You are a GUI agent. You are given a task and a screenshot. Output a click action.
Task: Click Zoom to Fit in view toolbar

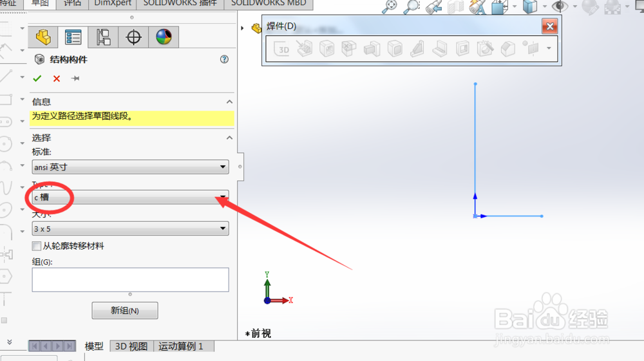[390, 6]
